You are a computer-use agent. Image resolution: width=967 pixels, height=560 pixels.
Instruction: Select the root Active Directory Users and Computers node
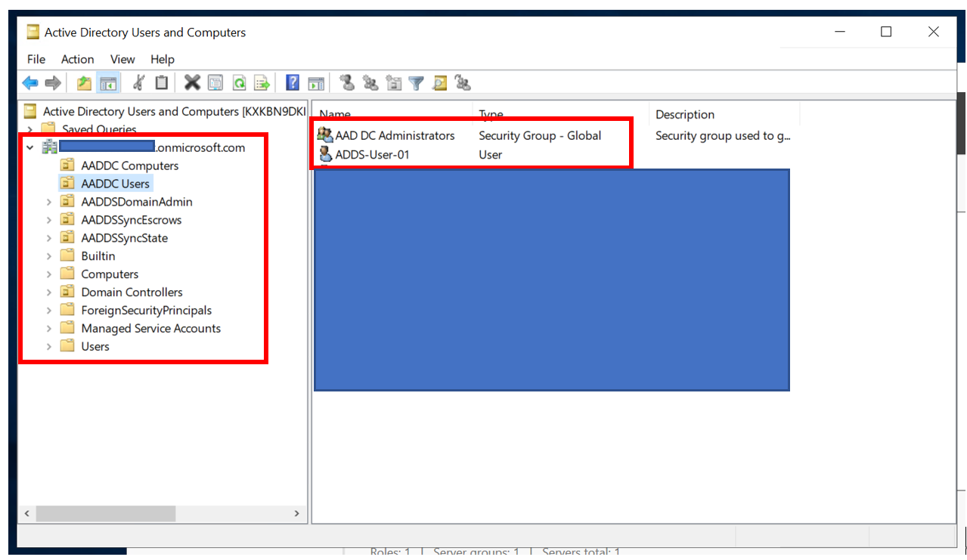[165, 111]
